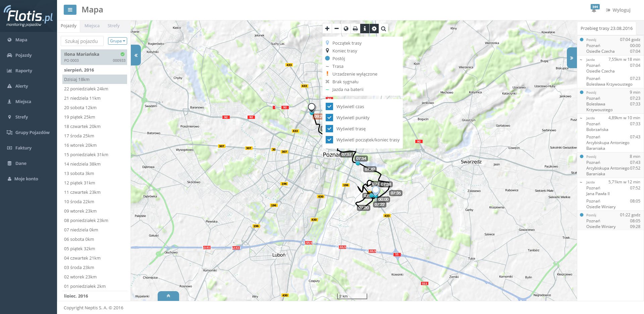The image size is (644, 314).
Task: Select 01 poniedziałek 2km
Action: 95,286
